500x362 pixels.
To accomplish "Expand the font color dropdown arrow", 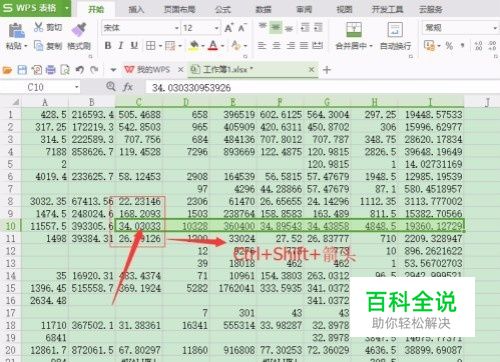I will [222, 46].
